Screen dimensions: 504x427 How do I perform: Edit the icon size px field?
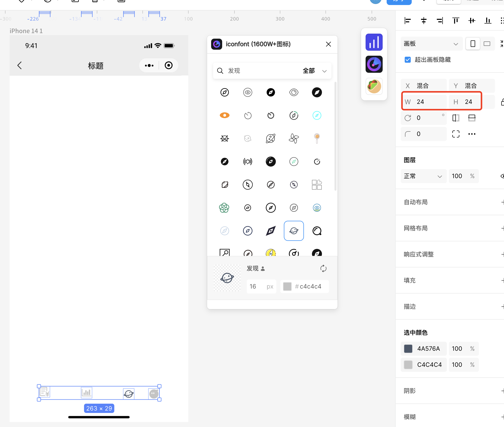point(261,287)
